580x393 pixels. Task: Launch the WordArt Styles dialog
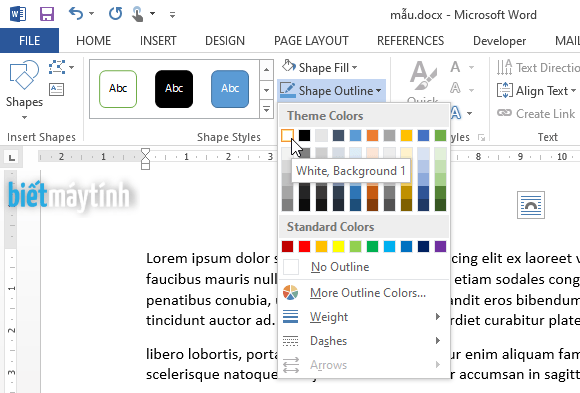tap(481, 137)
